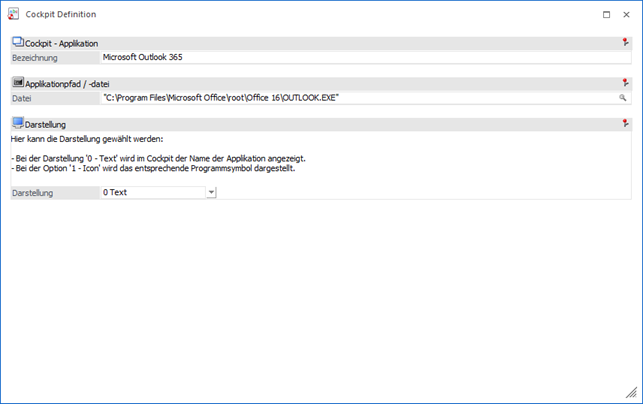Focus the Bezeichnung field with Microsoft Outlook 365
Viewport: 643px width, 404px height.
tap(360, 58)
